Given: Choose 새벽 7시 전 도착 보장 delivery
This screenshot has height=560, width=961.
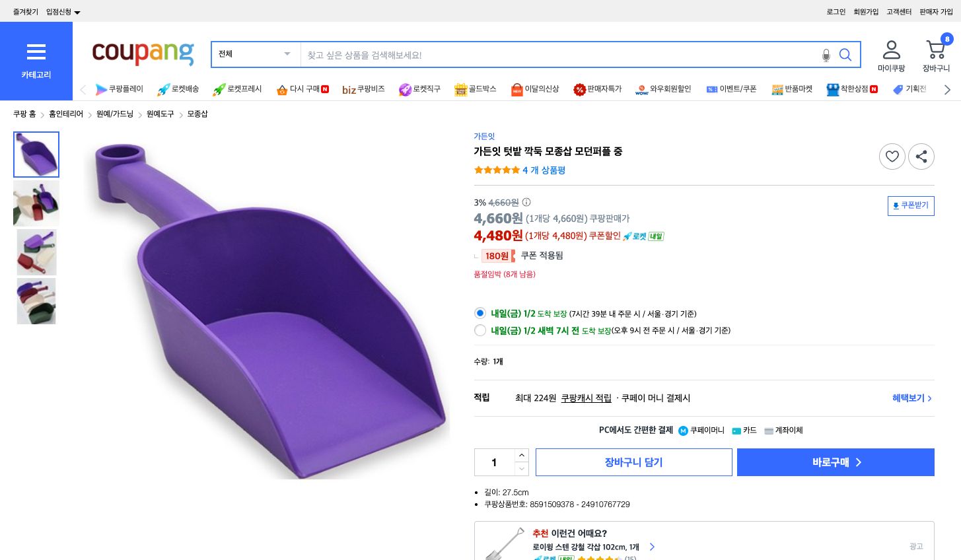Looking at the screenshot, I should click(x=480, y=330).
